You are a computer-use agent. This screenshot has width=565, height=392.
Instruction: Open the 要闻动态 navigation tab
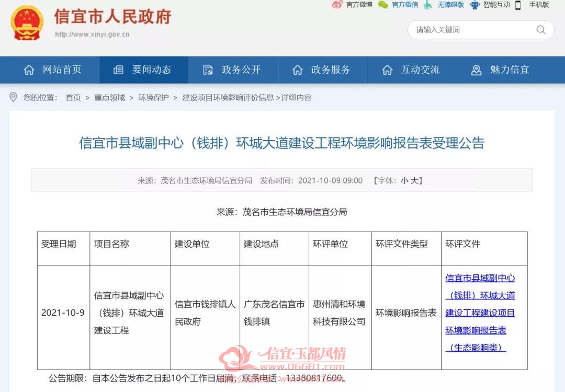144,70
